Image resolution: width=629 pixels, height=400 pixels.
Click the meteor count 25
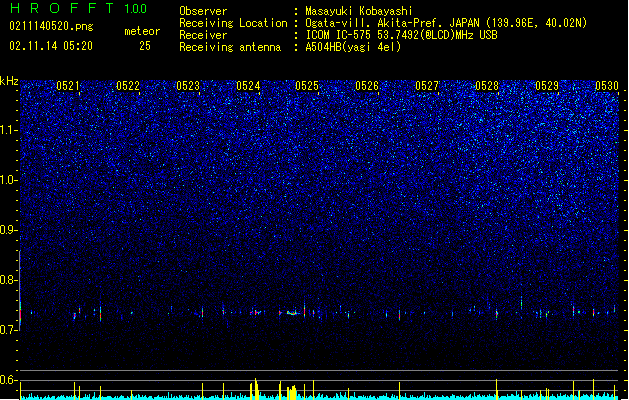pos(145,46)
